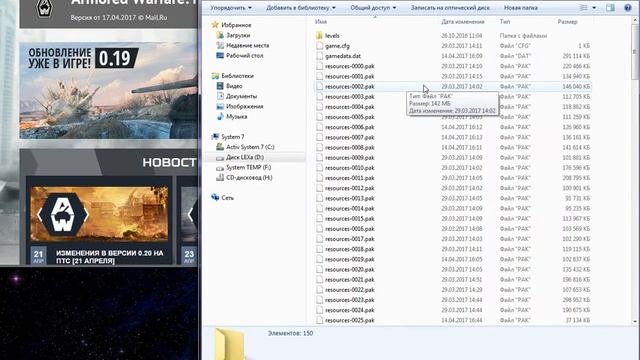The height and width of the screenshot is (360, 640).
Task: Click the resources-0019.pak file icon
Action: [319, 259]
